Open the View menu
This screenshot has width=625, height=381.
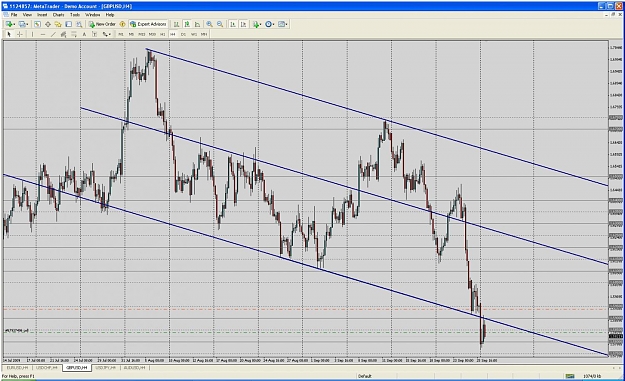(x=27, y=15)
